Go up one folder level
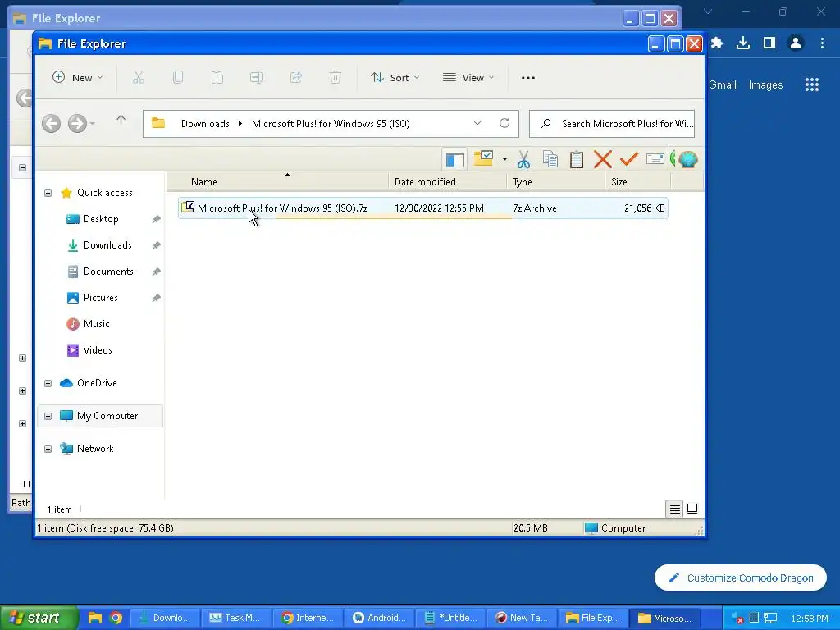Screen dimensions: 840x630 (121, 121)
